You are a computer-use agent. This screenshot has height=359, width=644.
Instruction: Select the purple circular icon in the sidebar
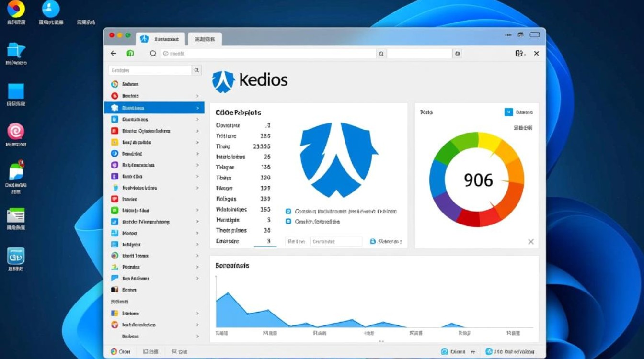(x=115, y=165)
